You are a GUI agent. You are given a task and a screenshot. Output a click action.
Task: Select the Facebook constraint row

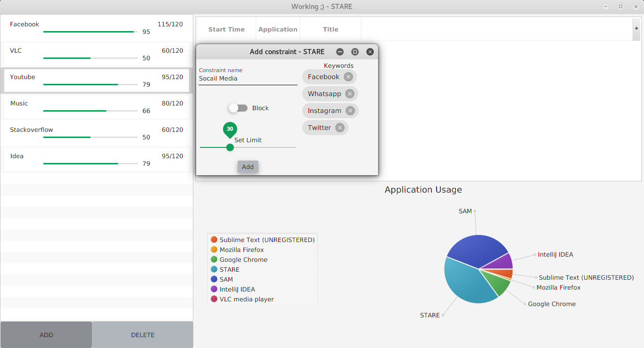[x=97, y=28]
